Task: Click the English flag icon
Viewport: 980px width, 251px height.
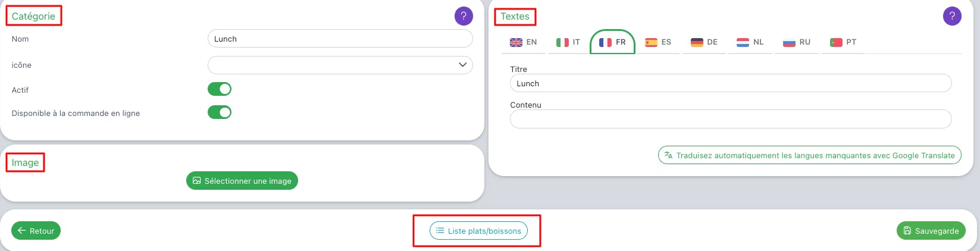Action: click(516, 42)
